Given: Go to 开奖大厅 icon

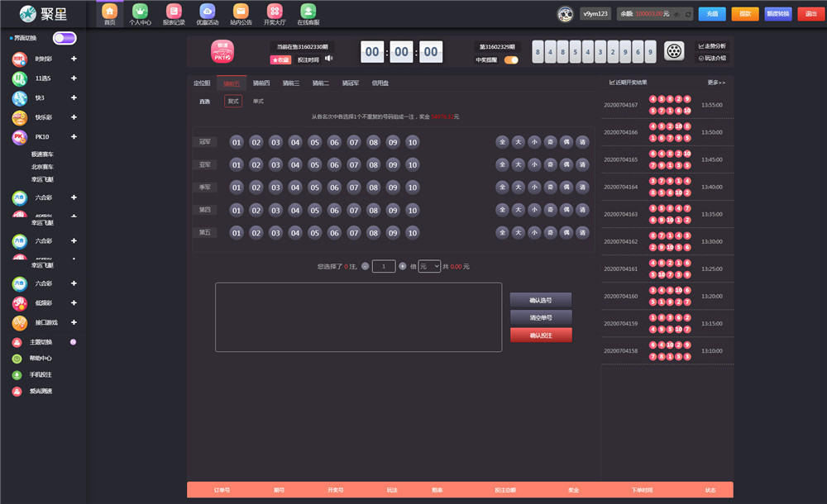Looking at the screenshot, I should (274, 11).
